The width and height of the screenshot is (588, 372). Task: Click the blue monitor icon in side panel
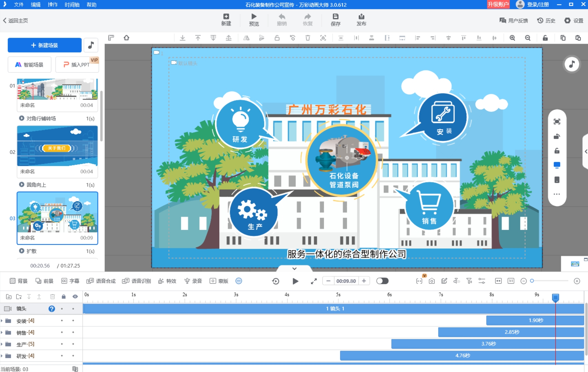click(x=557, y=165)
